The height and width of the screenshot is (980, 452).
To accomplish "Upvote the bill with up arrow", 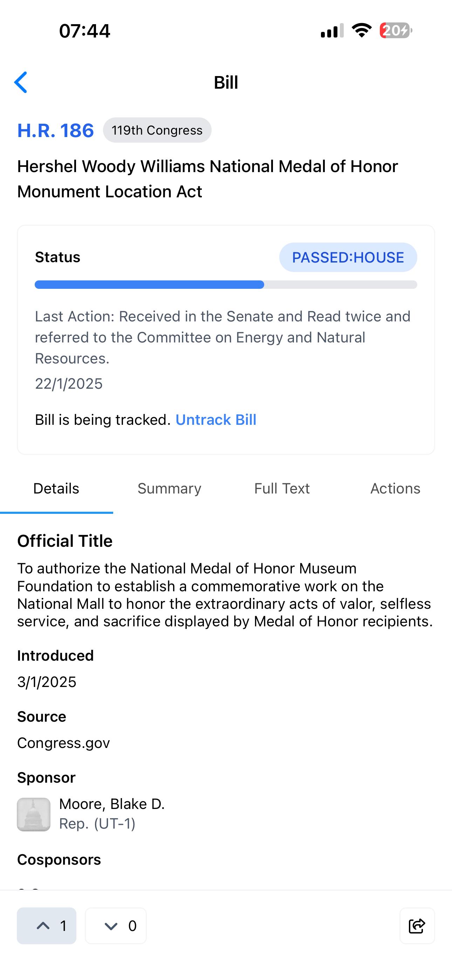I will point(47,926).
